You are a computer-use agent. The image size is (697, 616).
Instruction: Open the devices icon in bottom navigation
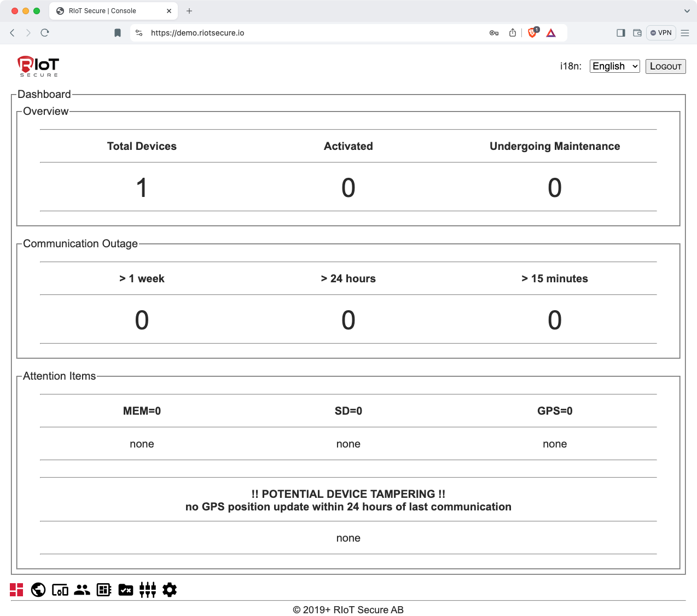(x=60, y=590)
